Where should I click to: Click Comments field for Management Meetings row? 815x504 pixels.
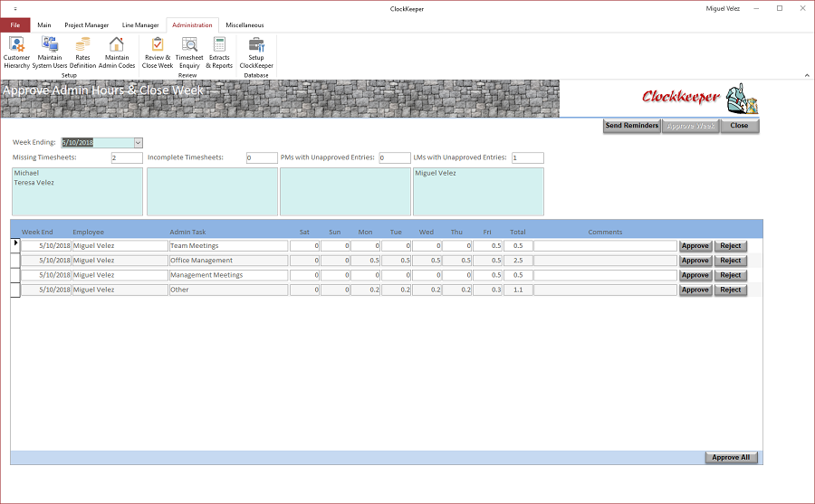click(x=606, y=275)
